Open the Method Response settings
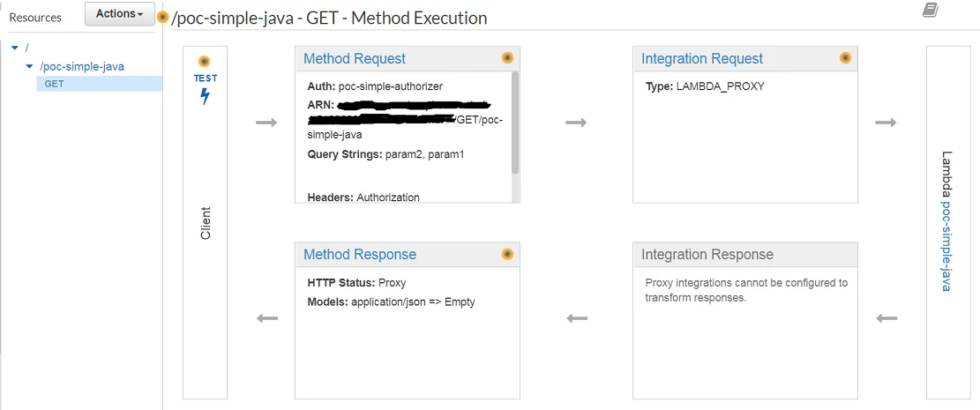 point(360,255)
